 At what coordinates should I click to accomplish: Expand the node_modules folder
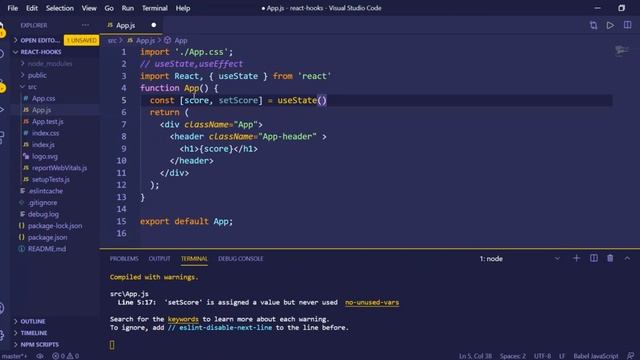pos(49,64)
